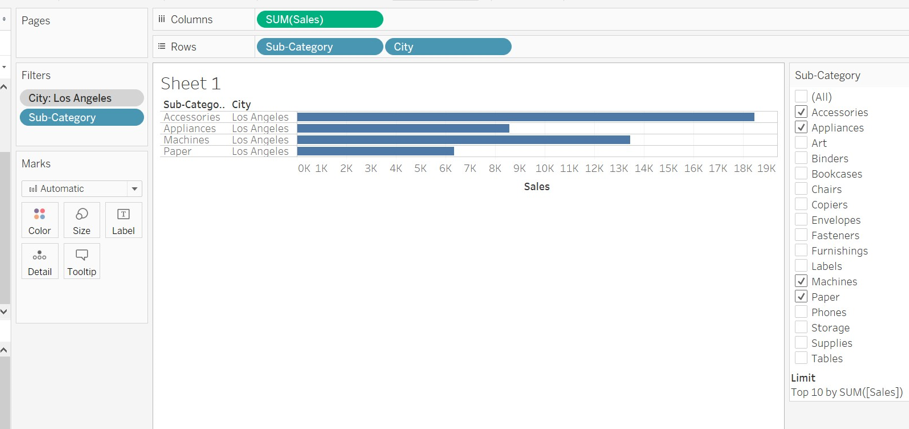The width and height of the screenshot is (909, 429).
Task: Check the Copiers filter checkbox
Action: pyautogui.click(x=801, y=204)
